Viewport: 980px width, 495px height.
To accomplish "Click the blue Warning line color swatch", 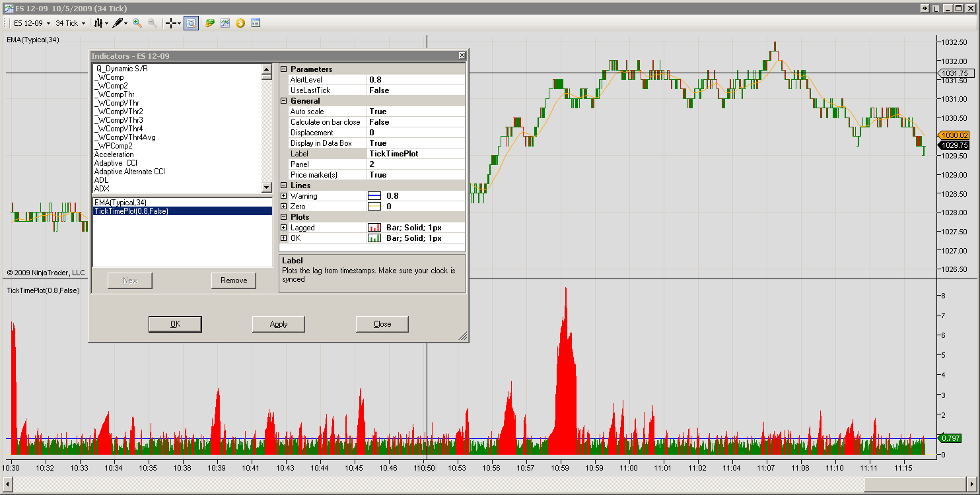I will (374, 196).
